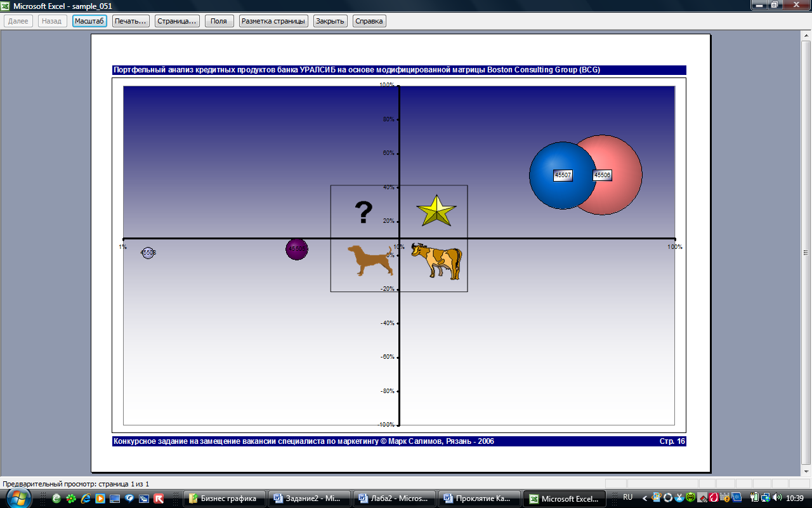Click the green bug tray icon
The width and height of the screenshot is (812, 508).
[x=690, y=498]
